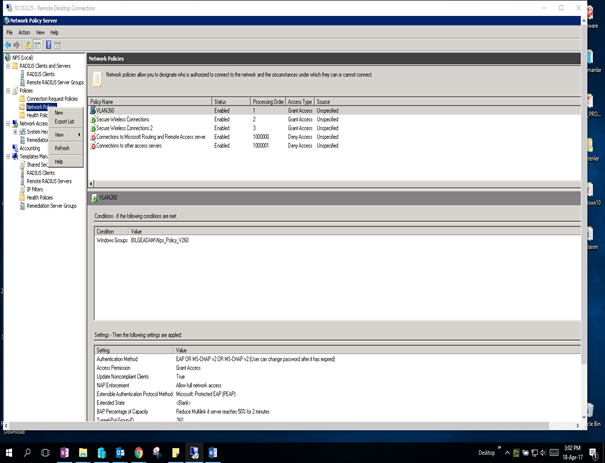
Task: Click the BAP Percentage of Capacity setting
Action: pos(338,412)
